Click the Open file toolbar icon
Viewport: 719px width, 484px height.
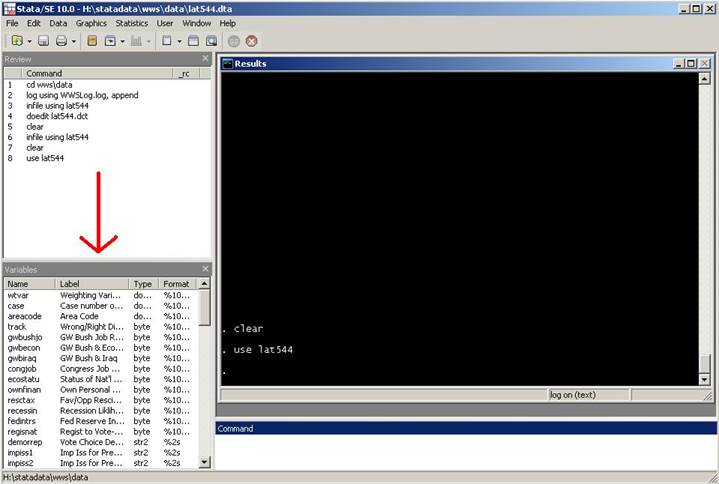pos(17,41)
